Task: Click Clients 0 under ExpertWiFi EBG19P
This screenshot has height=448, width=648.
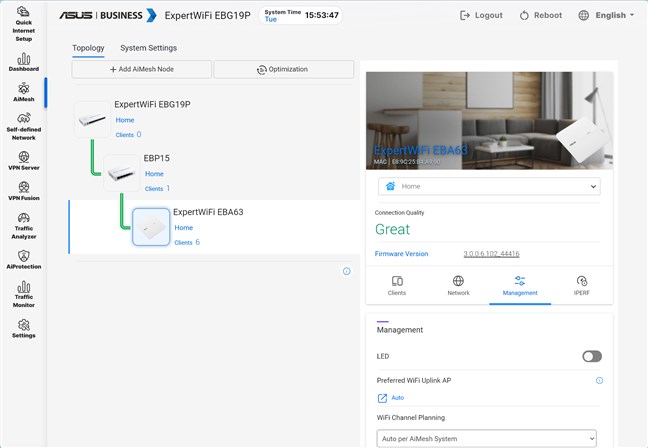Action: 129,135
